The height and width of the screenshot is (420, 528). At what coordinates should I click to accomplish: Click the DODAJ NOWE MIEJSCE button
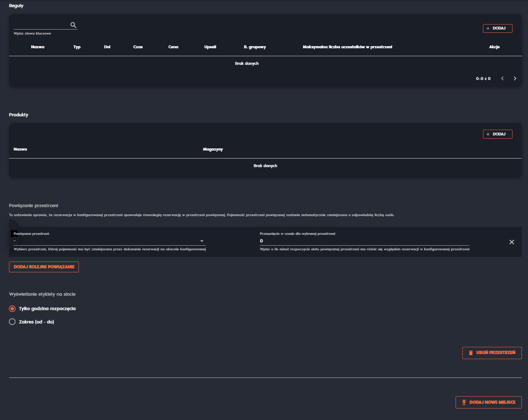[489, 402]
